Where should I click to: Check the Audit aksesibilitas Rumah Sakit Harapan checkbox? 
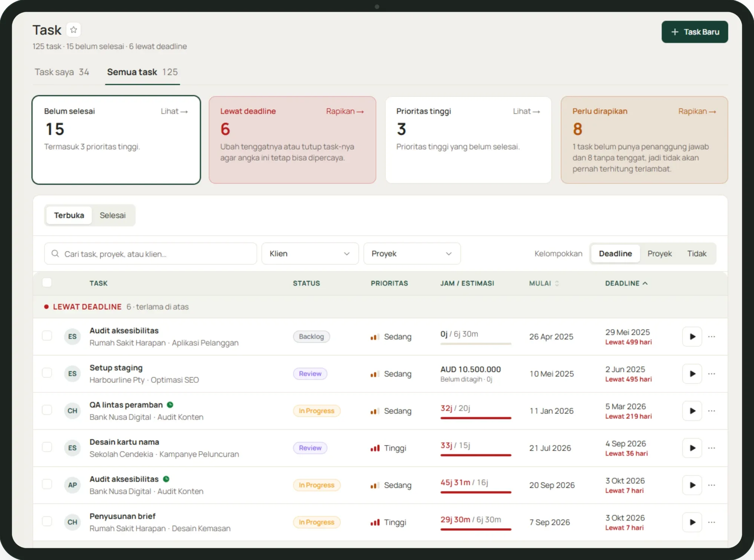[47, 335]
